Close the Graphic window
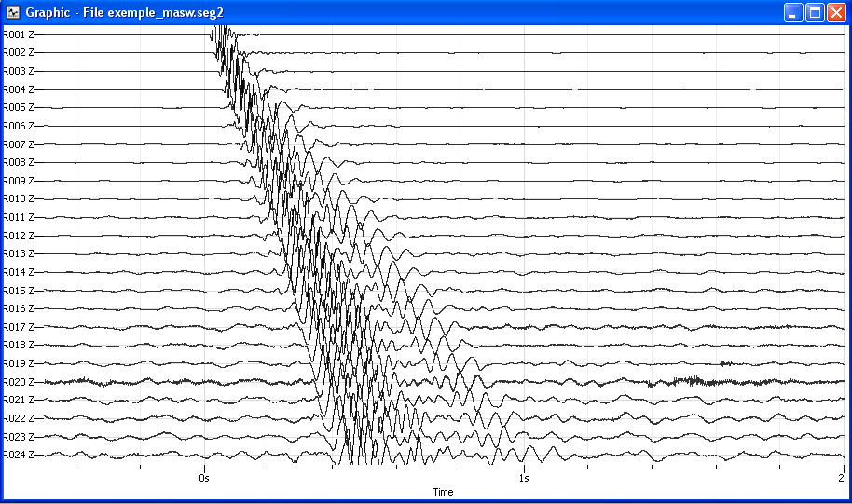The width and height of the screenshot is (852, 504). point(835,13)
